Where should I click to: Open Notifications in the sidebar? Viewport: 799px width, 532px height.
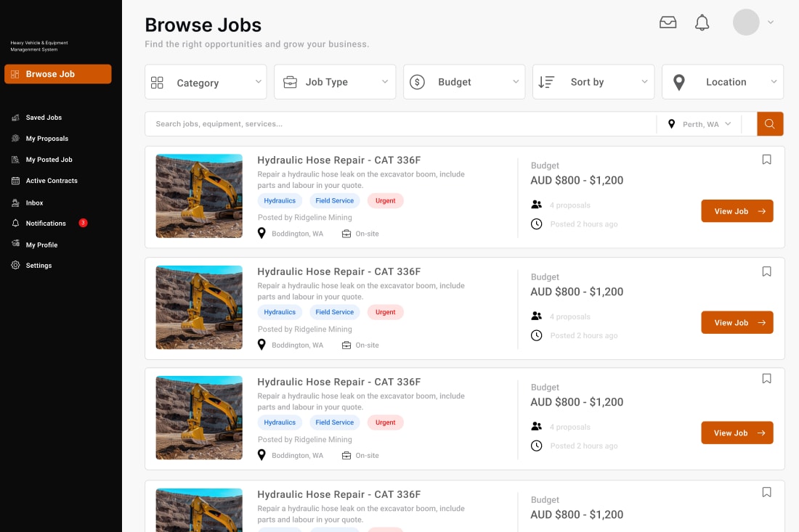(46, 223)
